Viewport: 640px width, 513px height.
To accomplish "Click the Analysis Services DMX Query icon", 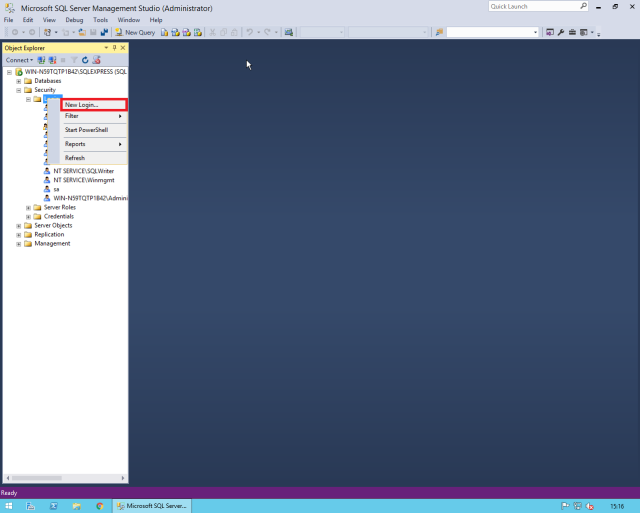I will pos(187,32).
